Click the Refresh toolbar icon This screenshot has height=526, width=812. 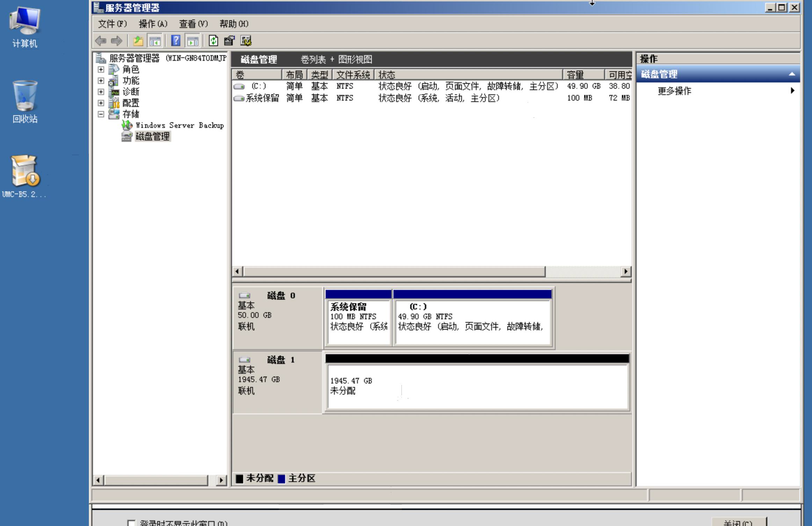[213, 41]
